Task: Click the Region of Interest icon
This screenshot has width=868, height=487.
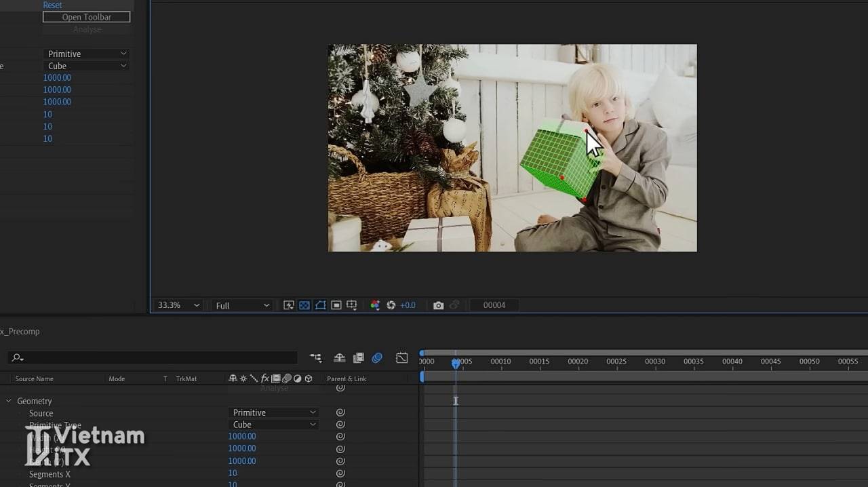Action: point(336,305)
